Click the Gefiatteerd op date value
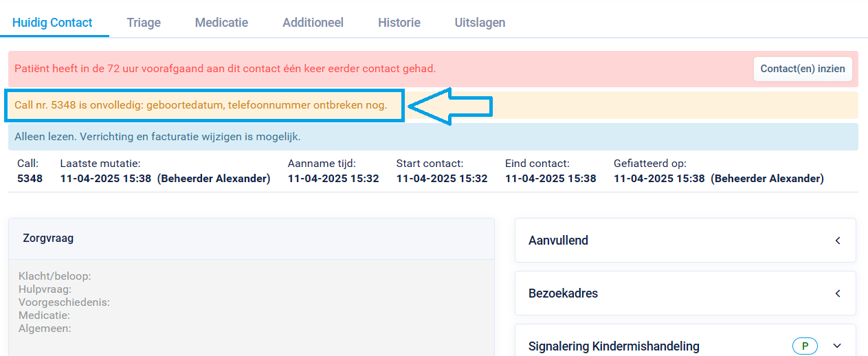 pyautogui.click(x=659, y=179)
